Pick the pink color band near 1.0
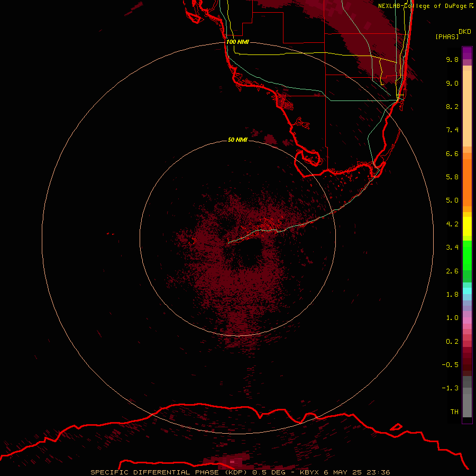The width and height of the screenshot is (476, 476). [467, 321]
